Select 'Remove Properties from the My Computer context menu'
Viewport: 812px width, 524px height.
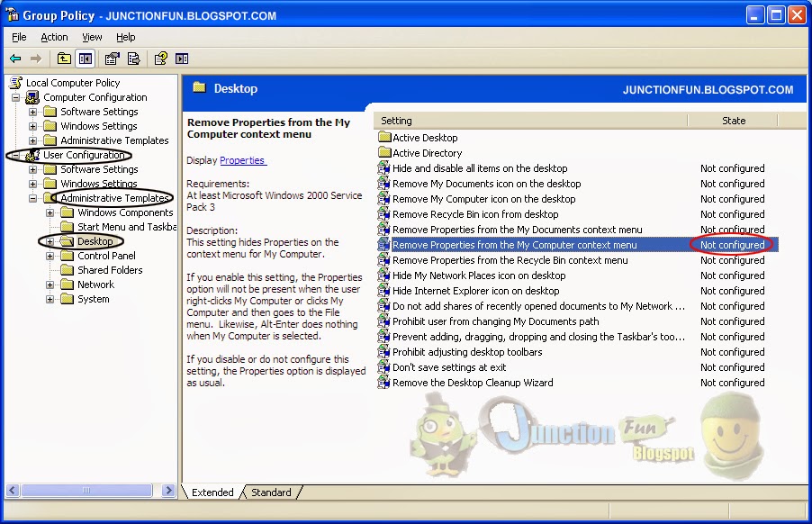[x=514, y=245]
